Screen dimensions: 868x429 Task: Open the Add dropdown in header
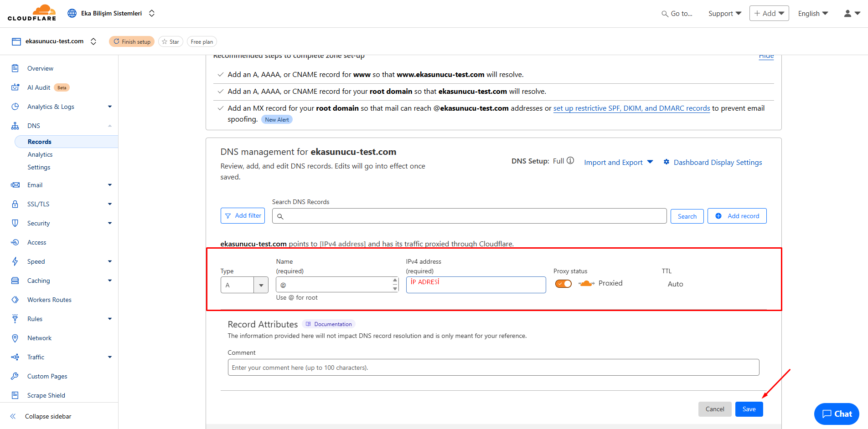click(769, 13)
